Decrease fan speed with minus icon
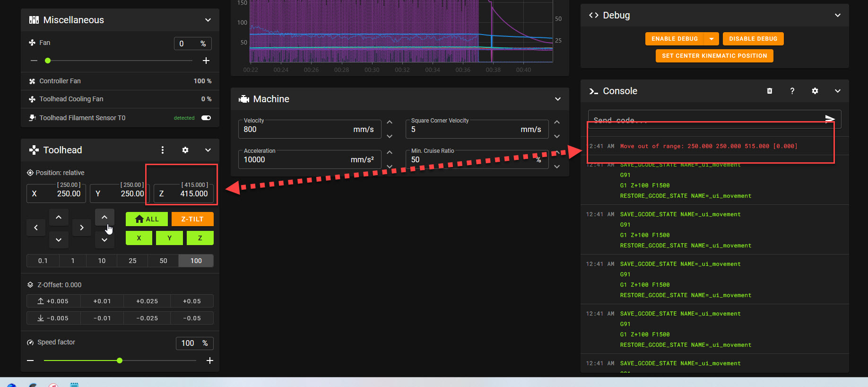 click(34, 61)
